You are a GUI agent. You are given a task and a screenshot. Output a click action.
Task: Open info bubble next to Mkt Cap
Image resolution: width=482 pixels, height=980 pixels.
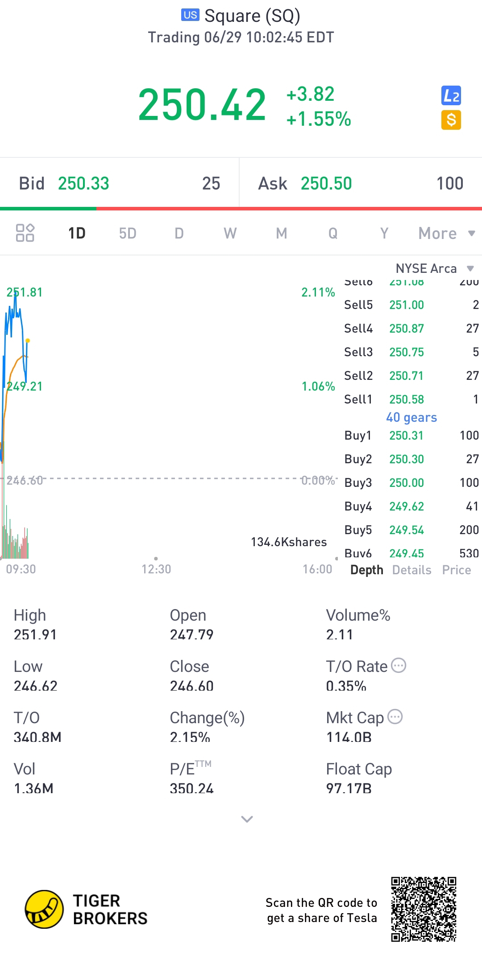tap(395, 717)
